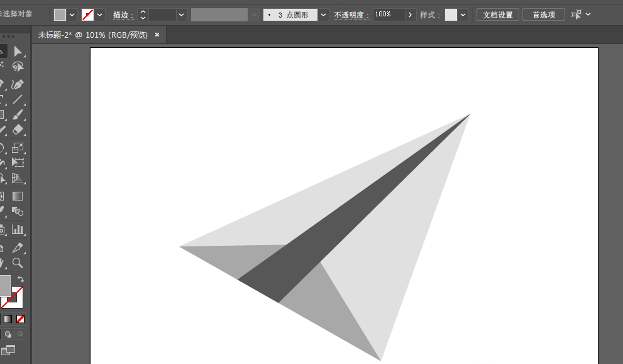Click the stroke weight stepper arrows

(143, 14)
